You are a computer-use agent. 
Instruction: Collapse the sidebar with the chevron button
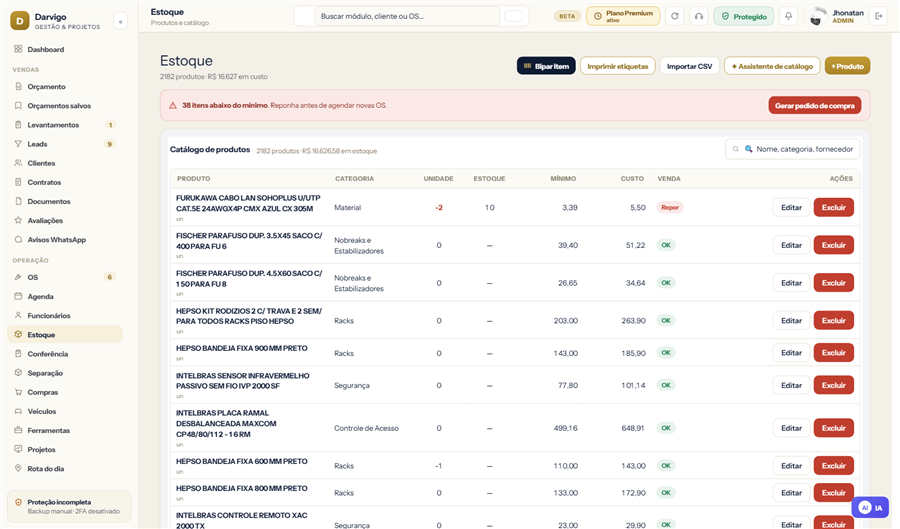(121, 22)
